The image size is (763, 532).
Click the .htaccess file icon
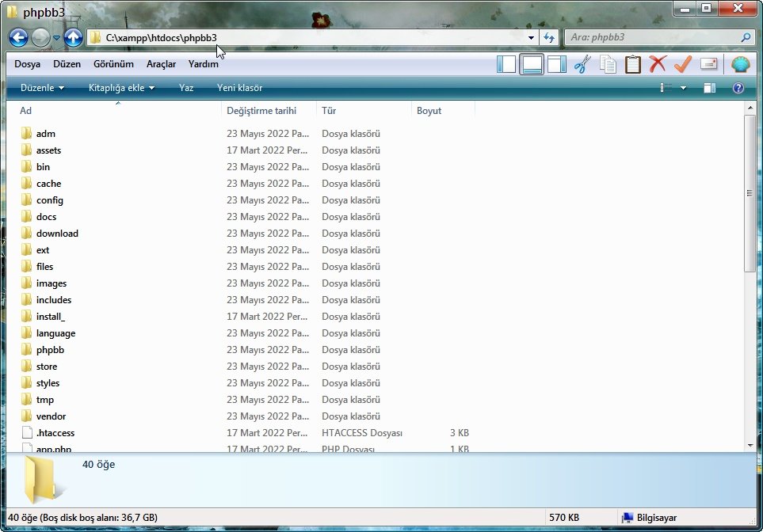[27, 433]
